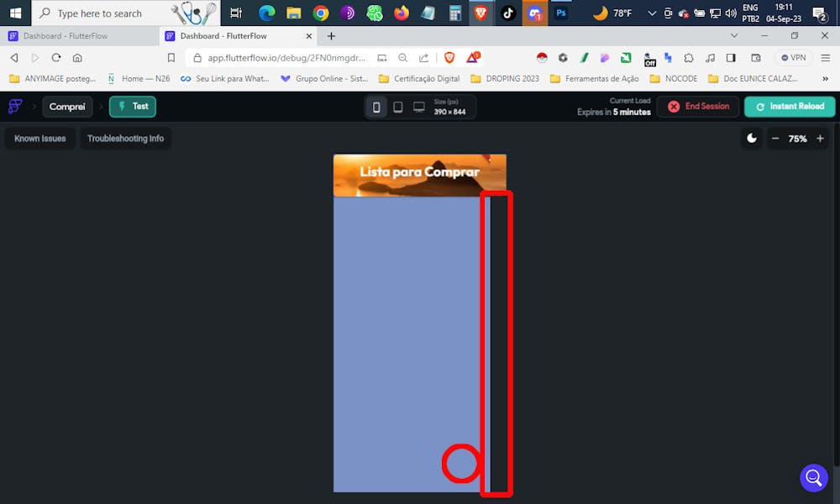840x504 pixels.
Task: Click the Brave Rewards triangle icon
Action: click(470, 58)
